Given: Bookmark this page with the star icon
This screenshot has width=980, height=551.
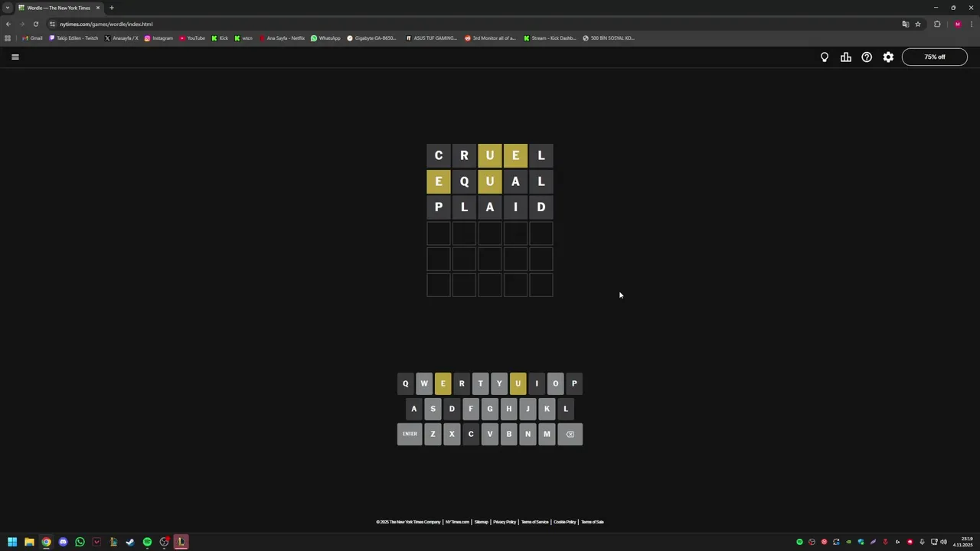Looking at the screenshot, I should tap(918, 24).
